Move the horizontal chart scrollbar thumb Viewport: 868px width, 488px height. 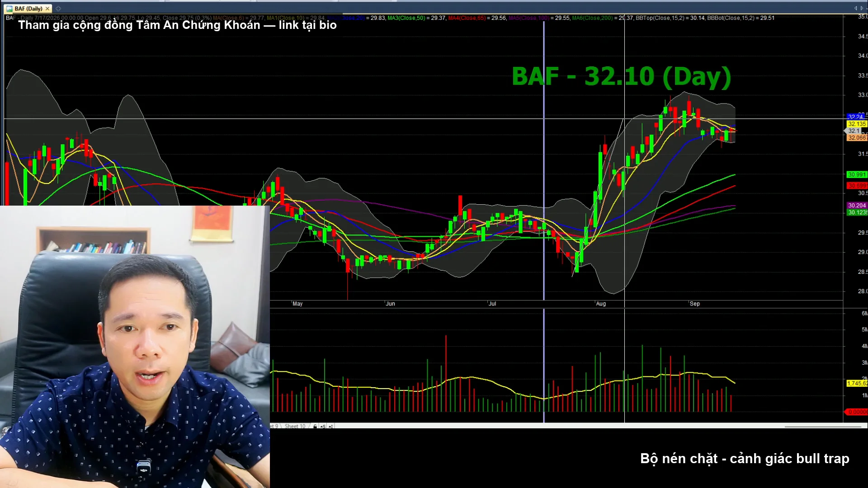pyautogui.click(x=823, y=426)
